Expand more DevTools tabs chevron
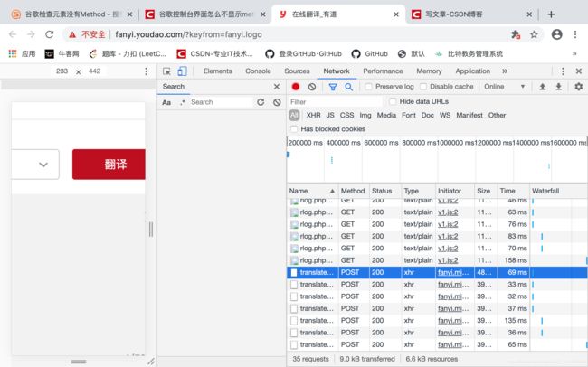588x367 pixels. point(505,71)
